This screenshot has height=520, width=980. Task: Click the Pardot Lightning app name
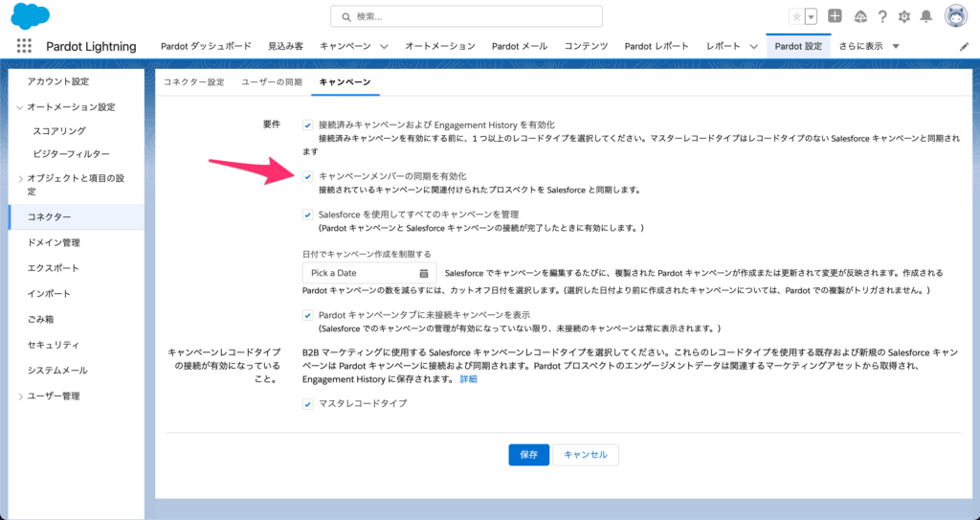(91, 46)
